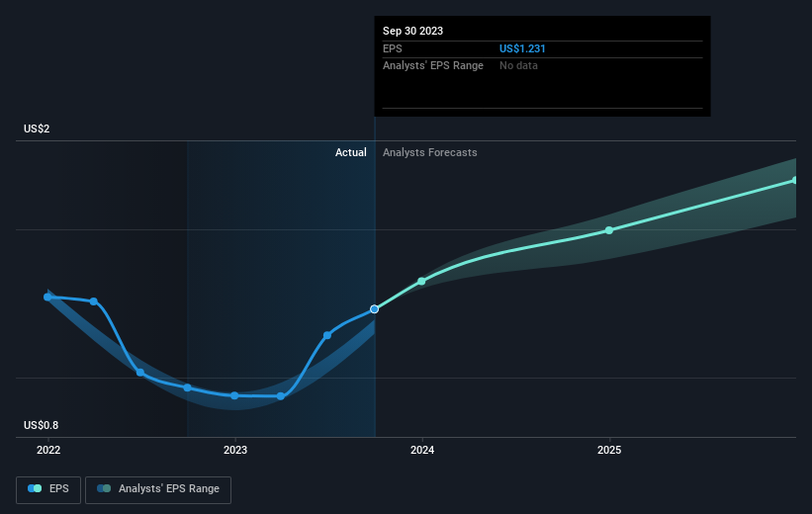
Task: Select the mid-2023 EPS data point on rising line
Action: [327, 335]
